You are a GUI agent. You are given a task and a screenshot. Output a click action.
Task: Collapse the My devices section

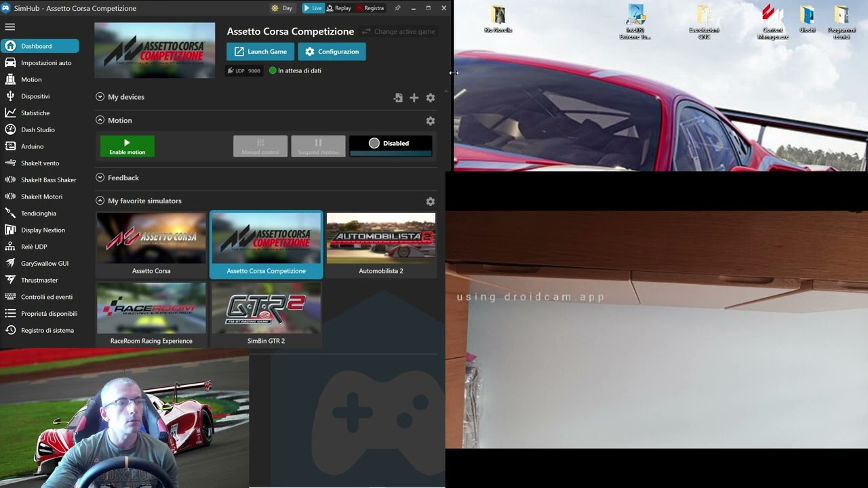(x=100, y=97)
